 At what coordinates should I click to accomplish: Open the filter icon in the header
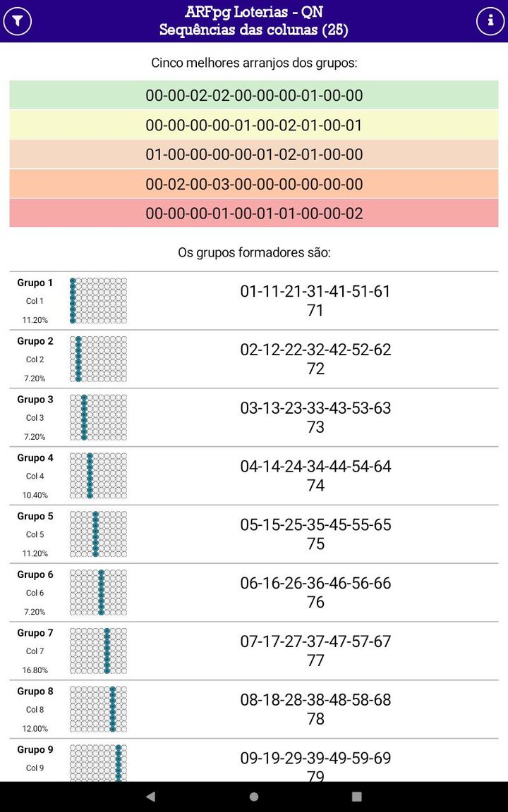(x=19, y=20)
